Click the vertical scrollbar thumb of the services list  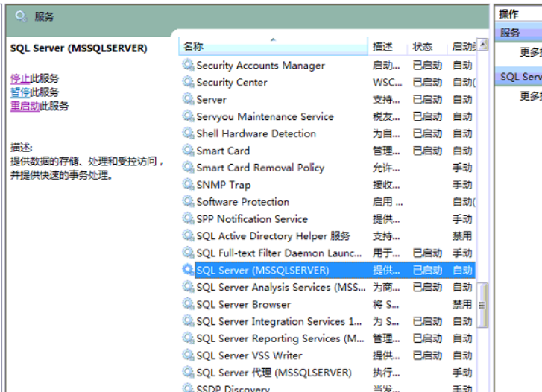482,305
